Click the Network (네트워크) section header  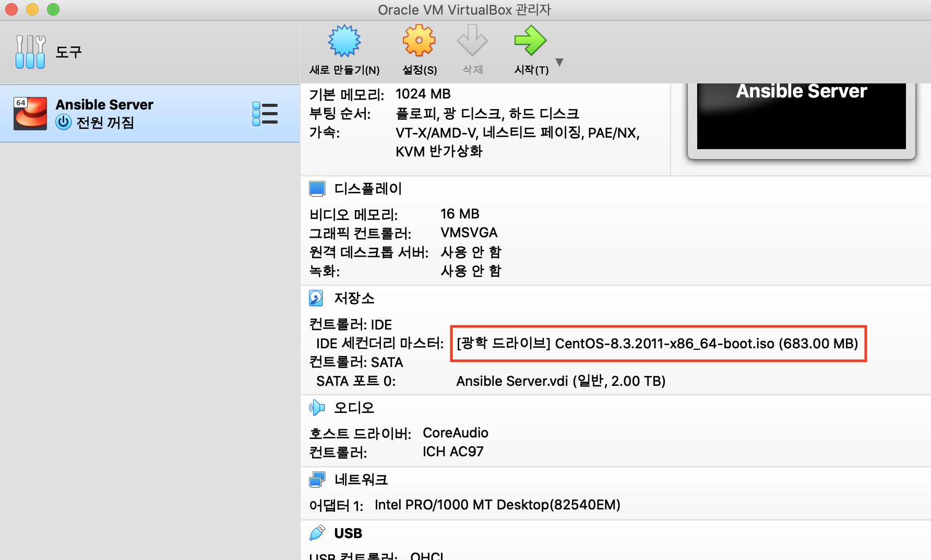(361, 480)
